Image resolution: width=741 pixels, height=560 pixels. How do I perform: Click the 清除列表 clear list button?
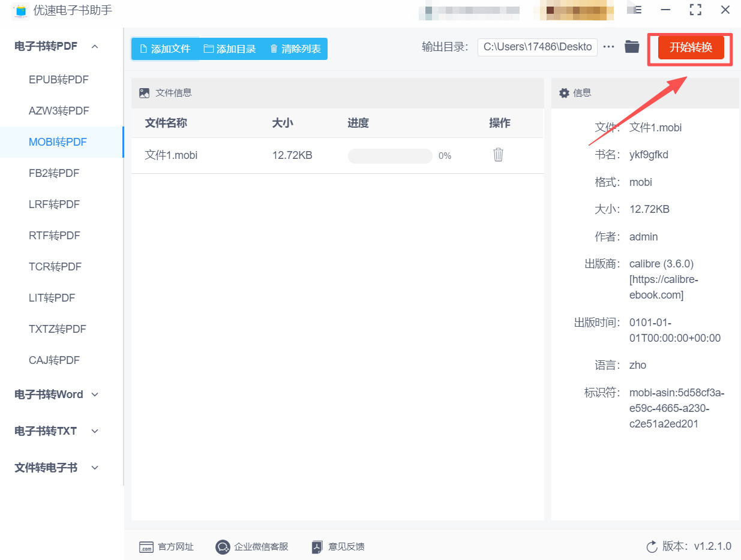295,49
